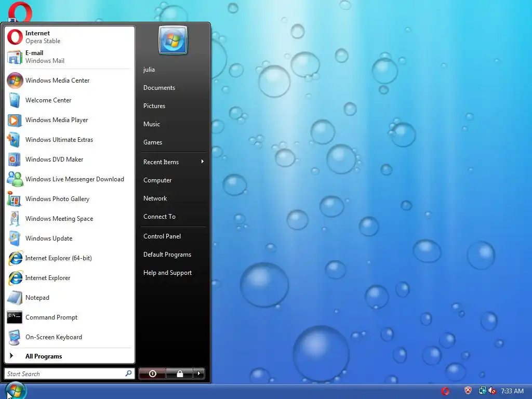Click the Windows Update icon
532x399 pixels.
(x=15, y=238)
